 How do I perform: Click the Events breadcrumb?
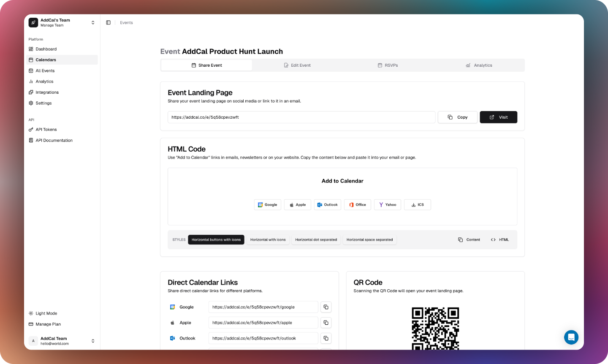[x=126, y=23]
